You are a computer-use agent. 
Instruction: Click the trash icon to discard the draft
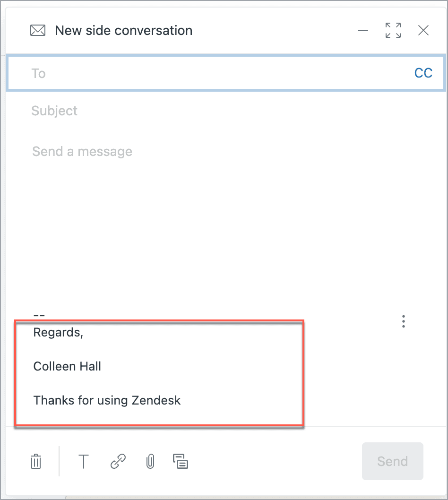click(36, 462)
